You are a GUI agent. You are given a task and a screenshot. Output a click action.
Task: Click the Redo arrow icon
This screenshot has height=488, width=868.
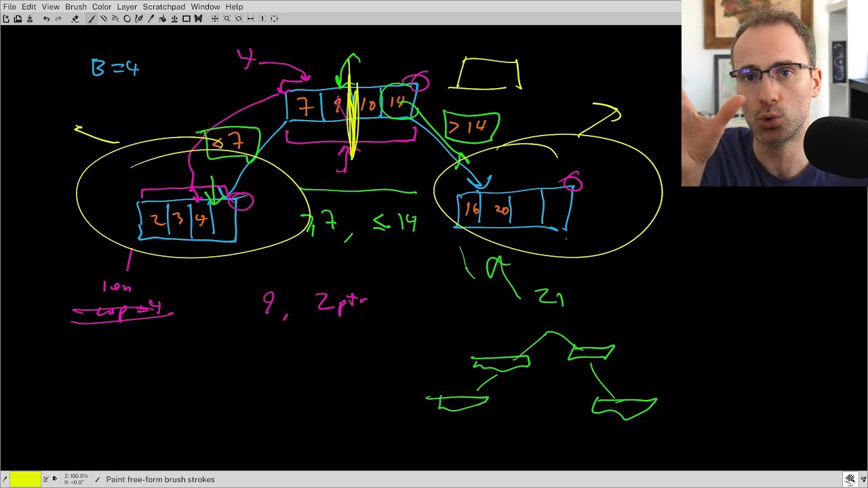(x=58, y=19)
